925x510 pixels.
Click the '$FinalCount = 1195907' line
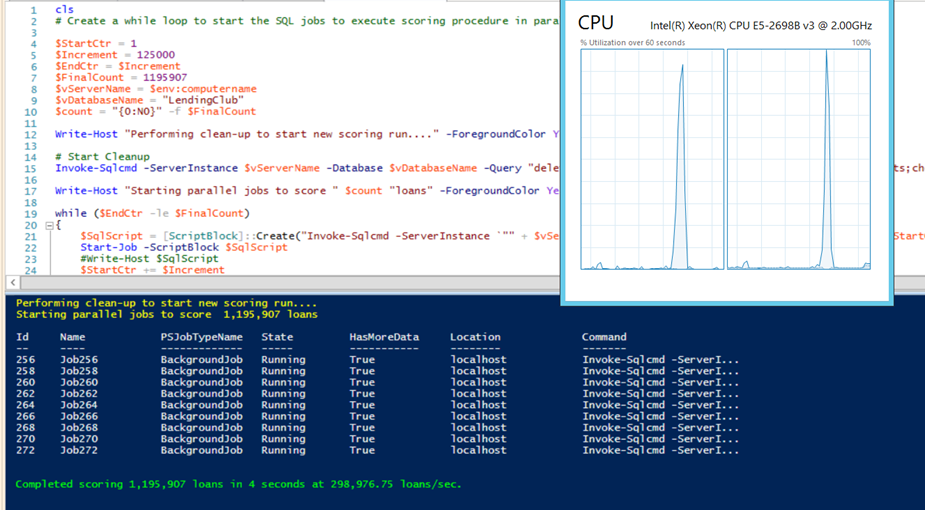point(121,77)
